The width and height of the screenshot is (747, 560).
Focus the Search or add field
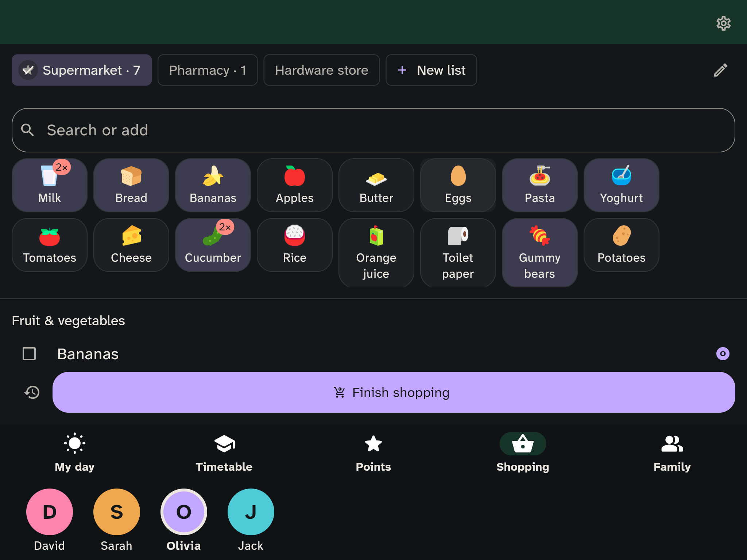pos(373,130)
